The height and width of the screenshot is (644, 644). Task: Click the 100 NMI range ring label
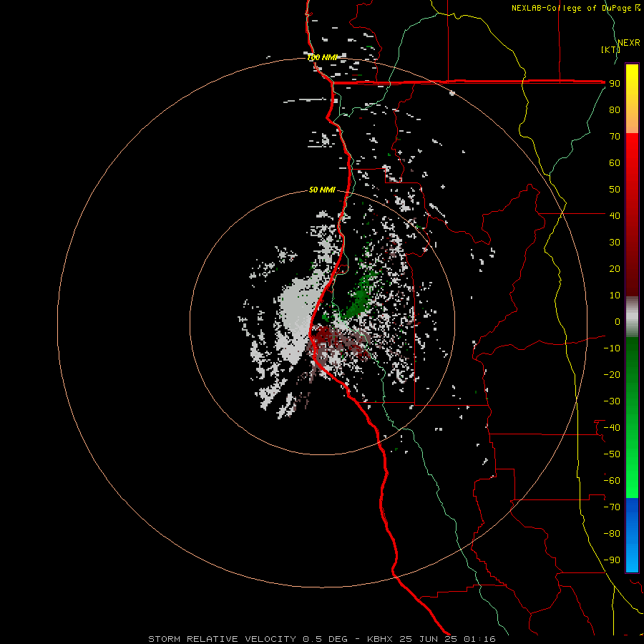[322, 57]
